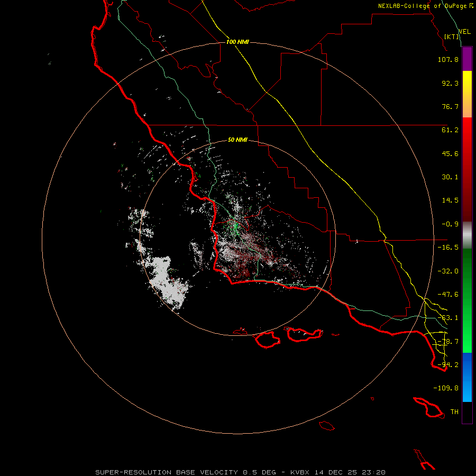Click the yellow segment of velocity color bar

pyautogui.click(x=467, y=94)
